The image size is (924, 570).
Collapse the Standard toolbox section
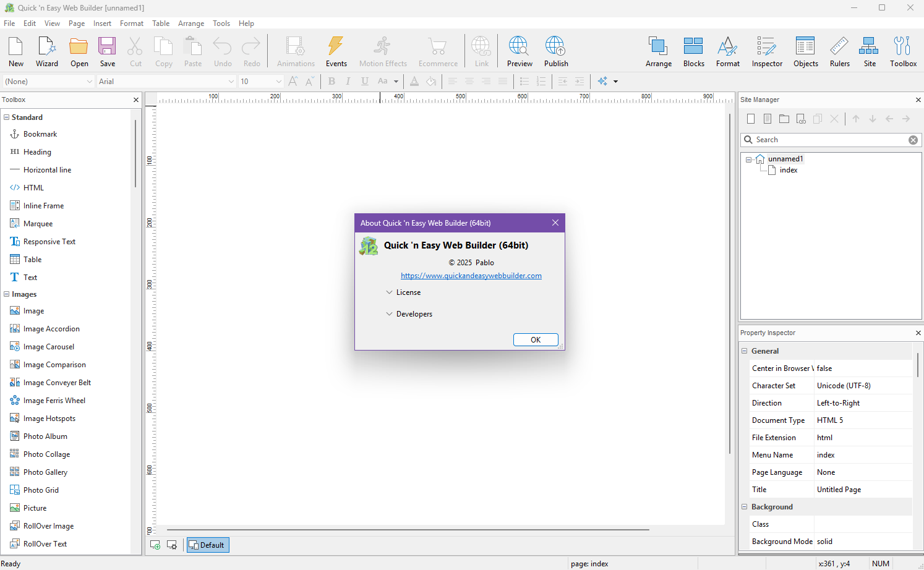pos(7,117)
